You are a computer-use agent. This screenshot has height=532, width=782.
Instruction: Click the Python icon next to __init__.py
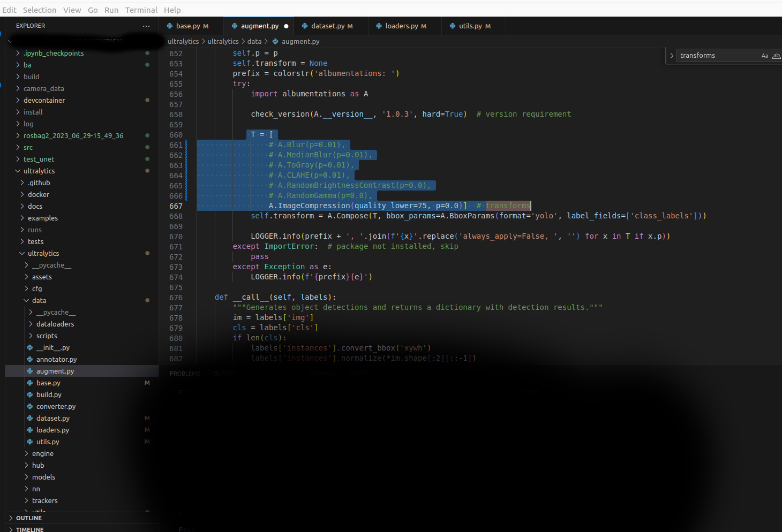tap(30, 347)
